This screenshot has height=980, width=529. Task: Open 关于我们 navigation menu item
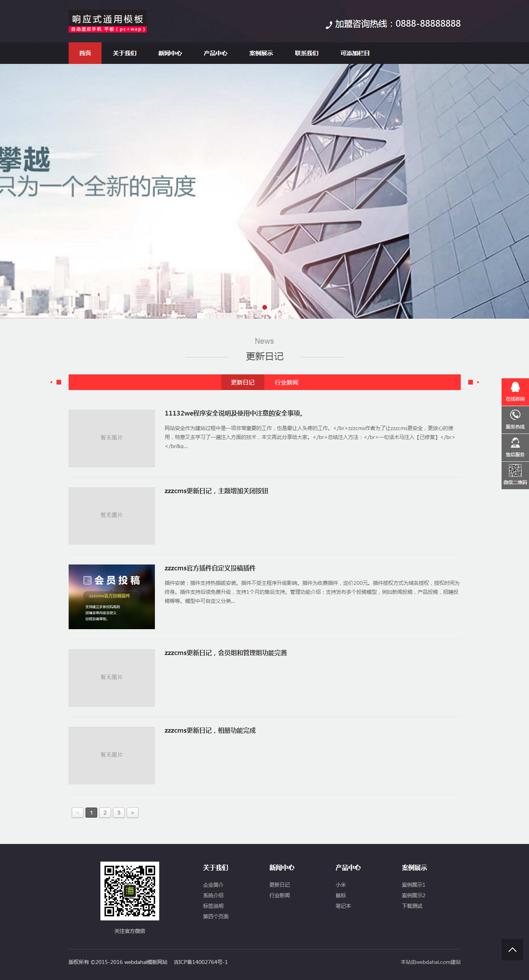point(125,53)
